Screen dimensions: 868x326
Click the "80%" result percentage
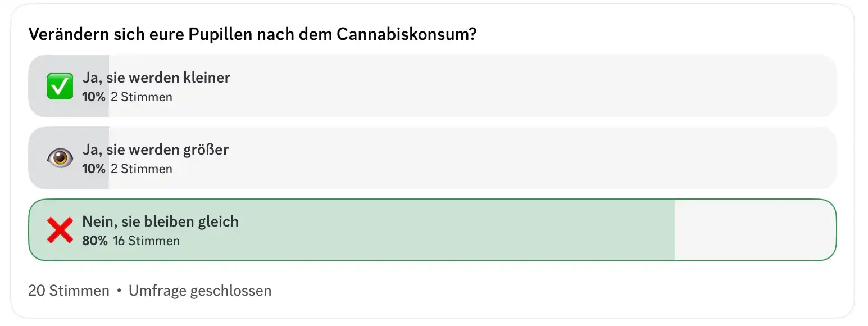95,241
